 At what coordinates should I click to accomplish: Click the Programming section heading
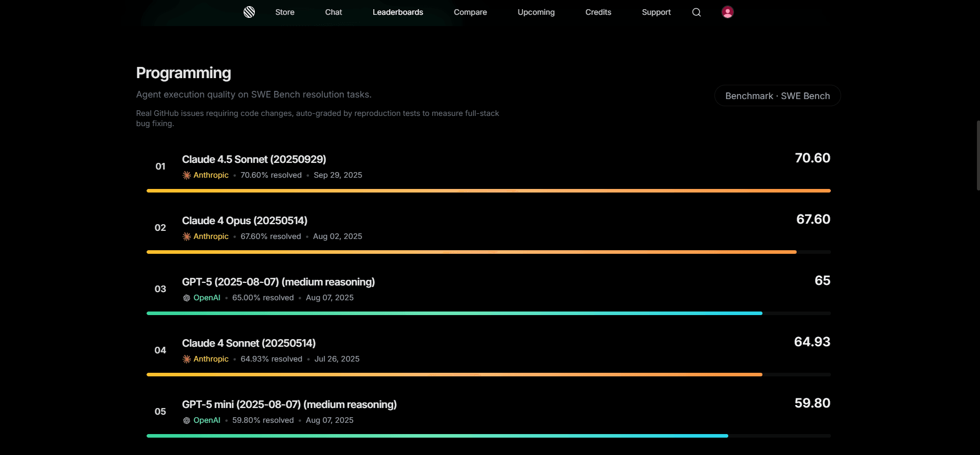click(183, 73)
